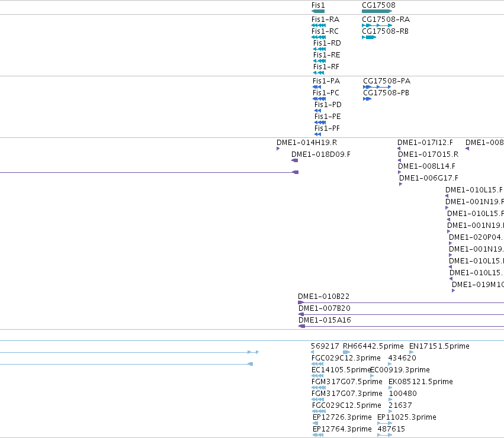
Task: Click the 434620 feature label
Action: point(402,358)
